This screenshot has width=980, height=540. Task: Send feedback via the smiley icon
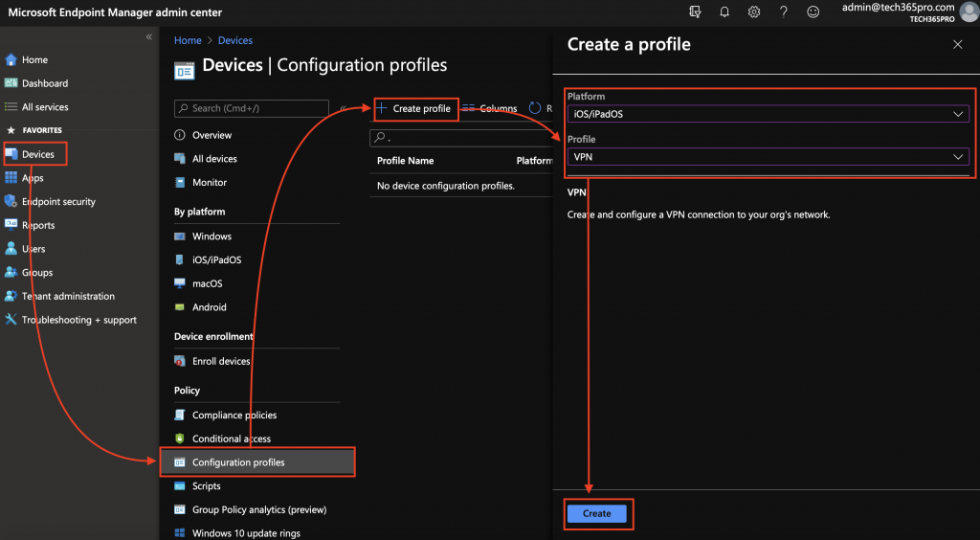tap(813, 11)
